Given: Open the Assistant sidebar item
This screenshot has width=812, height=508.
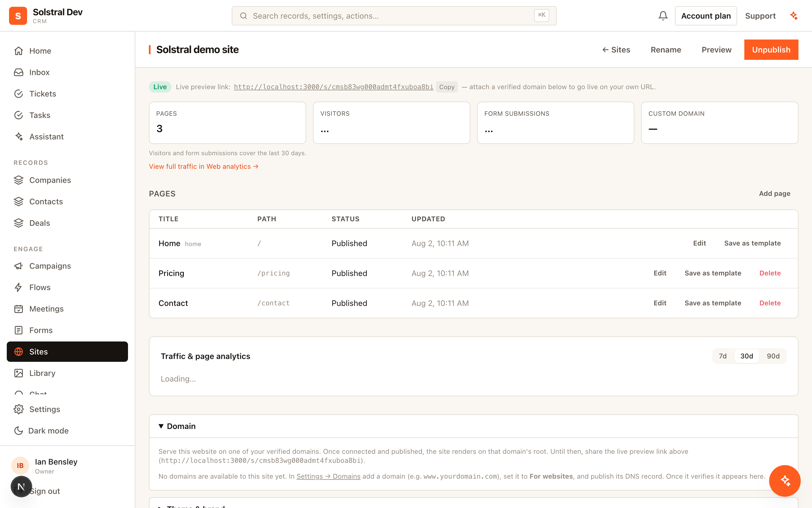Looking at the screenshot, I should pos(67,137).
